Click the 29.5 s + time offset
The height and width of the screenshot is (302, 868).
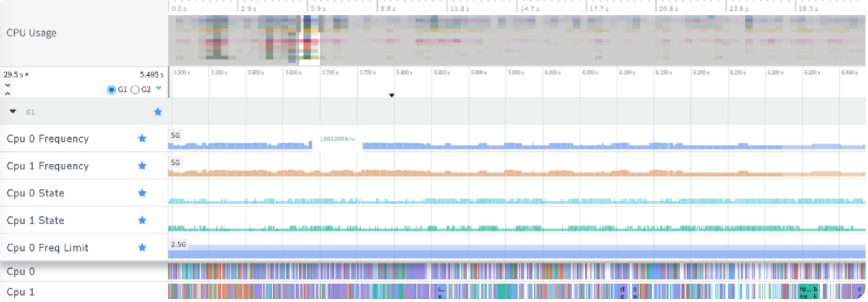(16, 75)
